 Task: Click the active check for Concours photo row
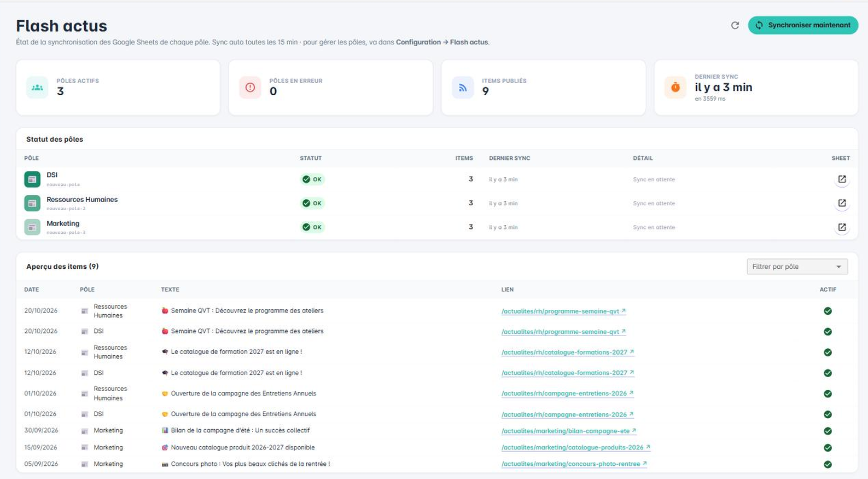(828, 464)
